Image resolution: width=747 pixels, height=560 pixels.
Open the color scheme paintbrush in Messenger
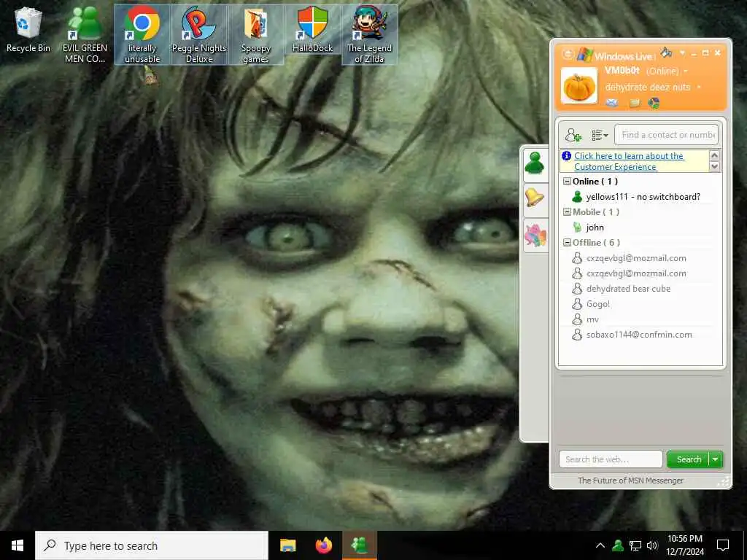pyautogui.click(x=667, y=52)
